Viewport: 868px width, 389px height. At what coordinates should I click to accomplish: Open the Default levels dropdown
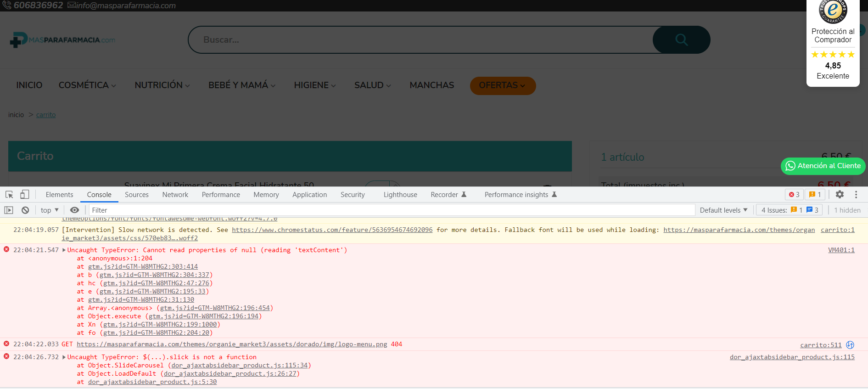click(x=723, y=210)
